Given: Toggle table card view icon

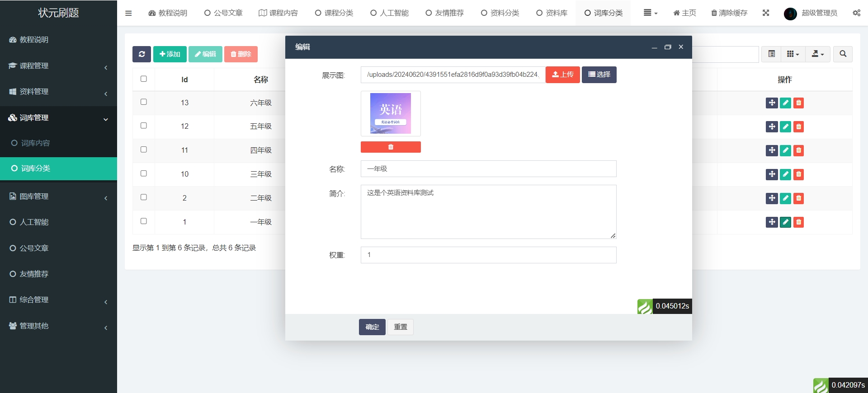Looking at the screenshot, I should click(772, 54).
